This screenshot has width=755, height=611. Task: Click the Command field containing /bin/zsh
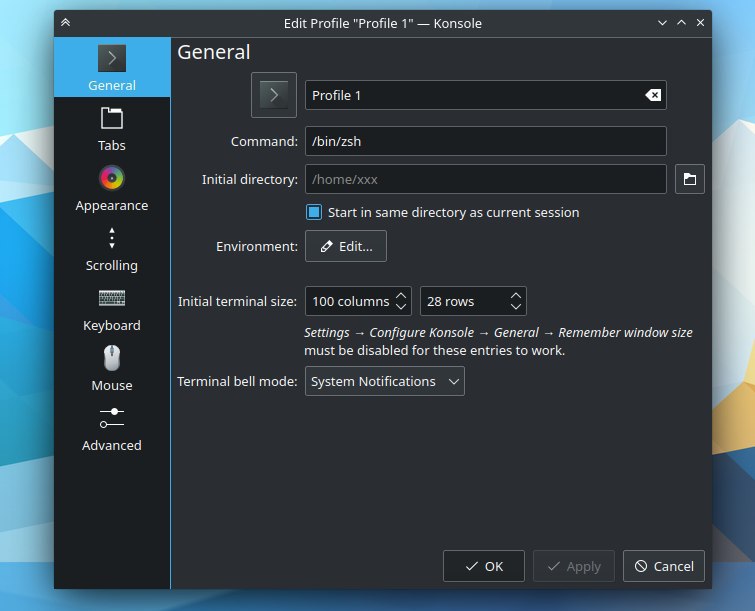(x=486, y=141)
